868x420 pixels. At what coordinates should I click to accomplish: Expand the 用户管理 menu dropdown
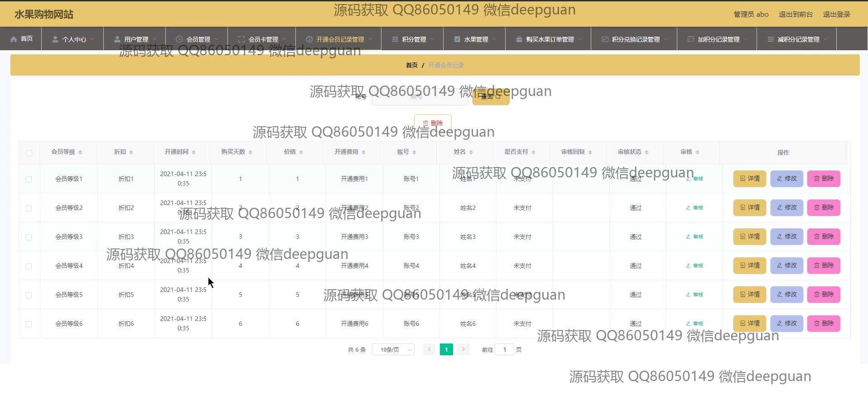[135, 39]
